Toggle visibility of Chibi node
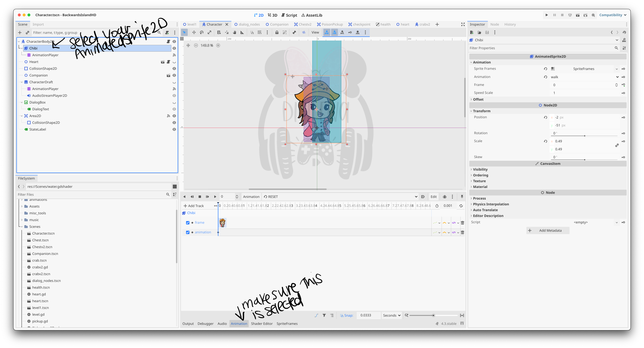The width and height of the screenshot is (644, 348). click(x=174, y=48)
